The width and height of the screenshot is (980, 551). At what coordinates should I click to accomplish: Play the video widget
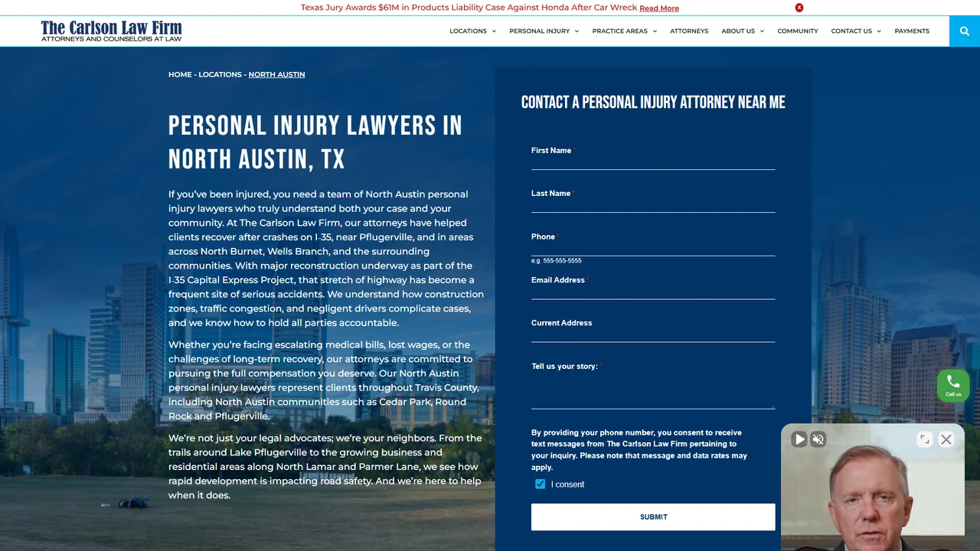tap(799, 439)
